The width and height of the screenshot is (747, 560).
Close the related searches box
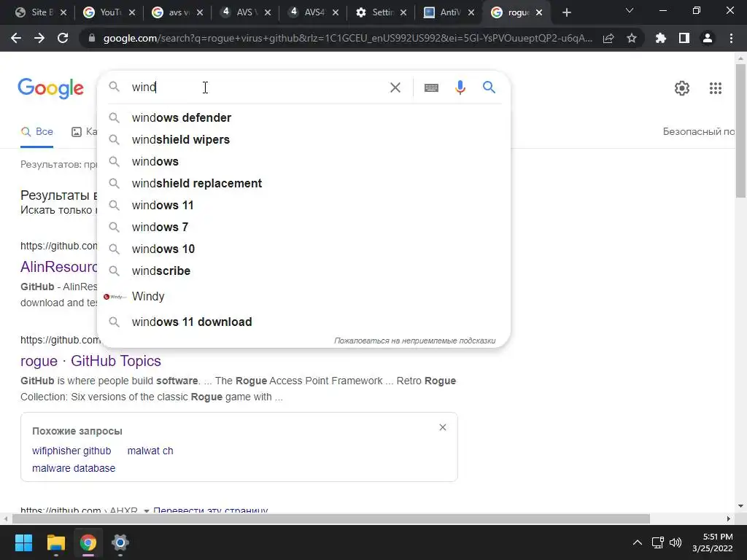(x=443, y=427)
